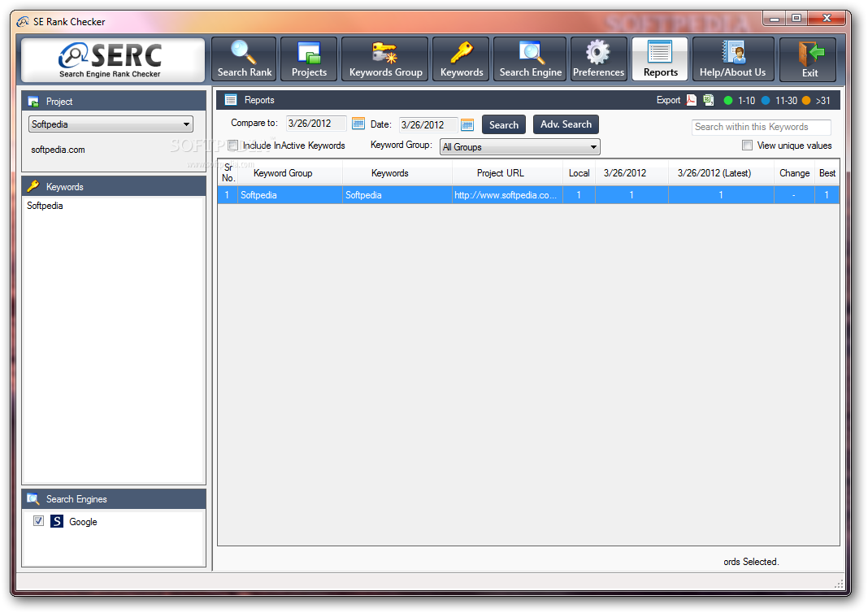Open Preferences gear section

[x=598, y=59]
